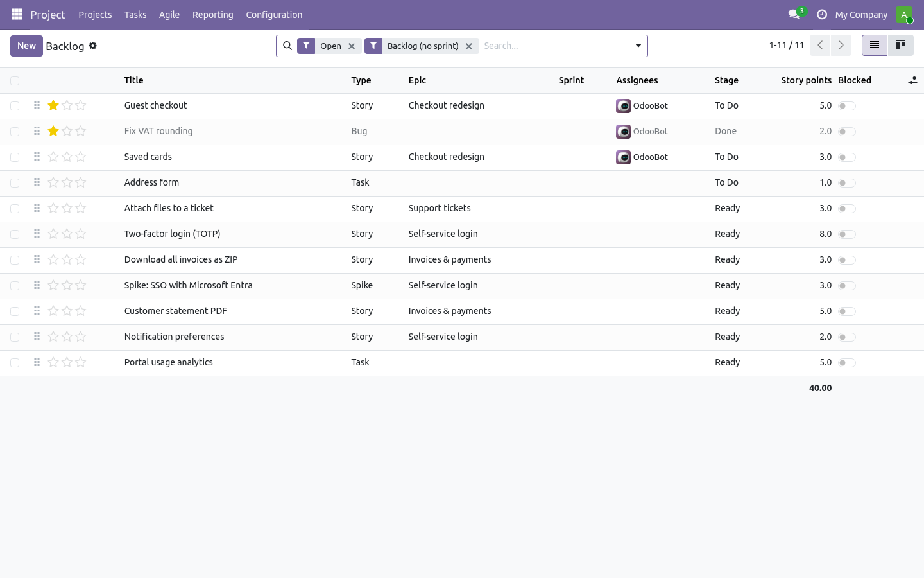
Task: Open Backlog gear actions menu
Action: (93, 46)
